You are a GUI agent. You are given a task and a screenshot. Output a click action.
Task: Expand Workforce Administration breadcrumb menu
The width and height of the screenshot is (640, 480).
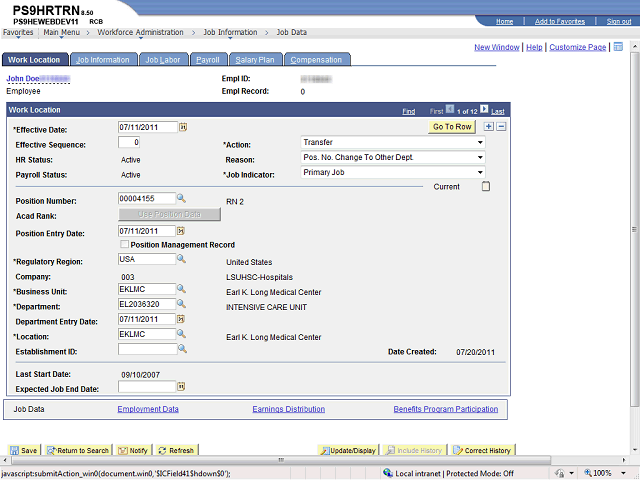pyautogui.click(x=140, y=32)
